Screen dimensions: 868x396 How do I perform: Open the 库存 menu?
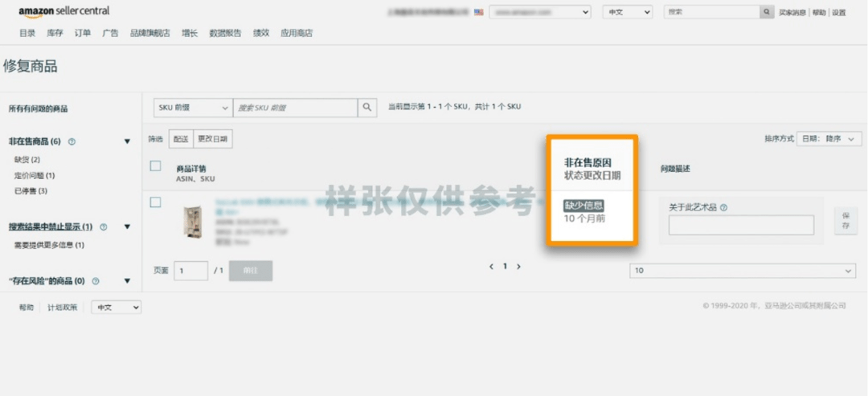(x=55, y=33)
